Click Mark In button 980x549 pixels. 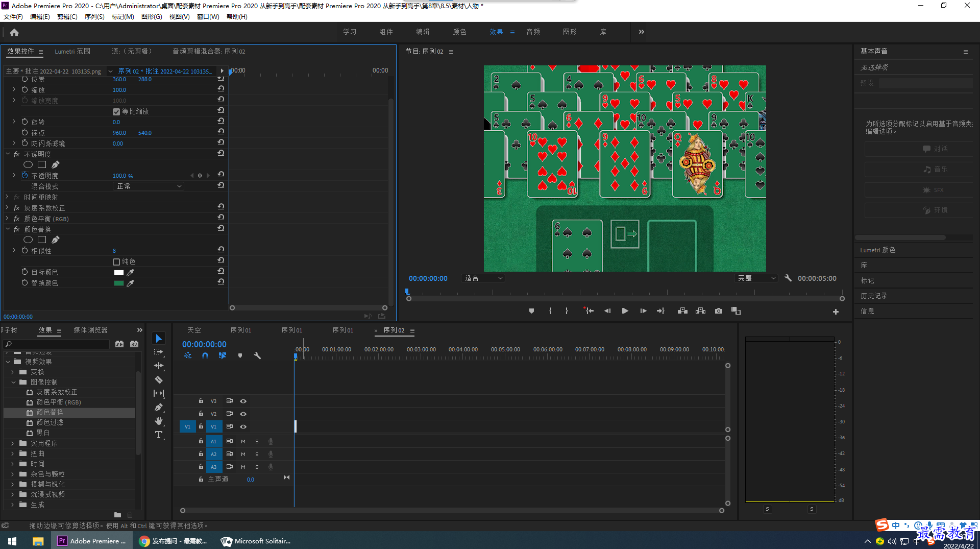click(x=550, y=311)
